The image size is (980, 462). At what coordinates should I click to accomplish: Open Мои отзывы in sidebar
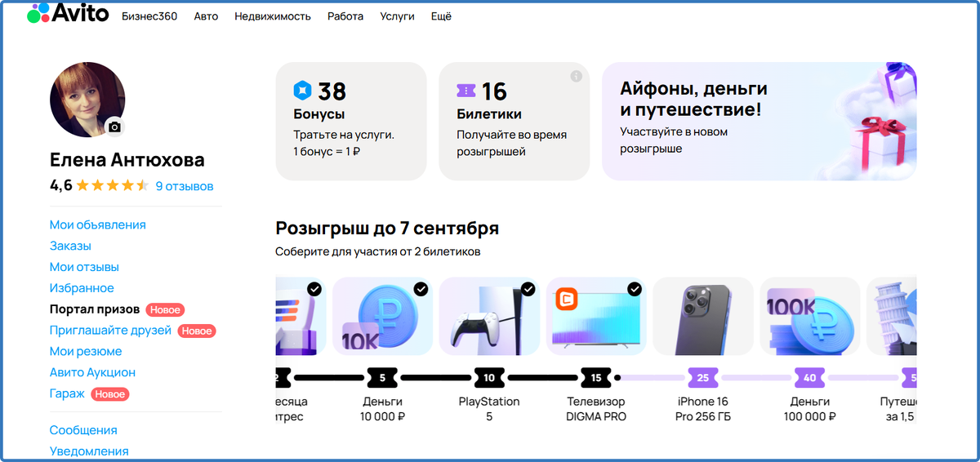point(84,267)
